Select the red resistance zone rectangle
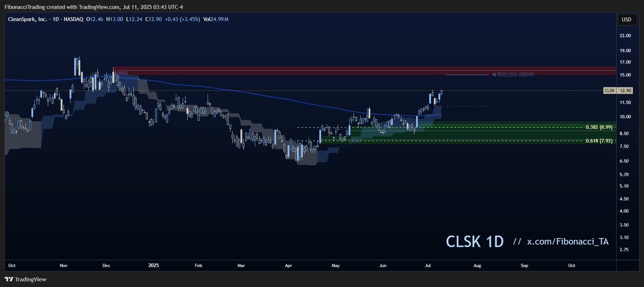The width and height of the screenshot is (644, 287). point(364,70)
